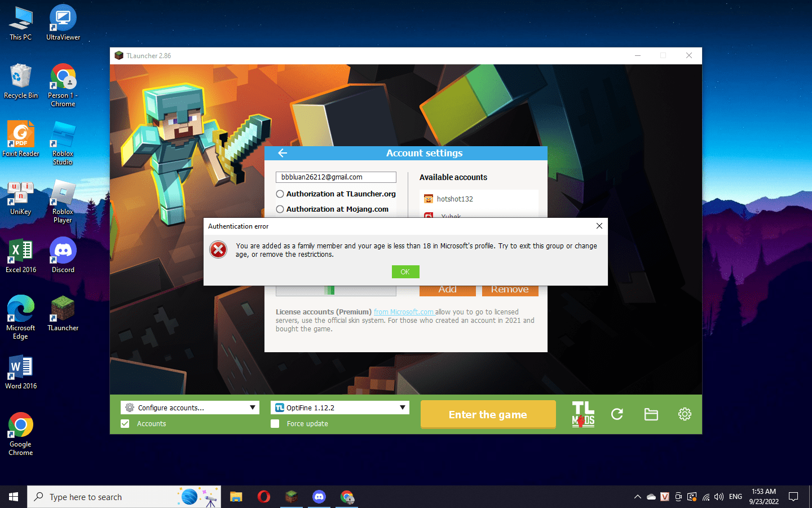Click the Add account button

[448, 290]
